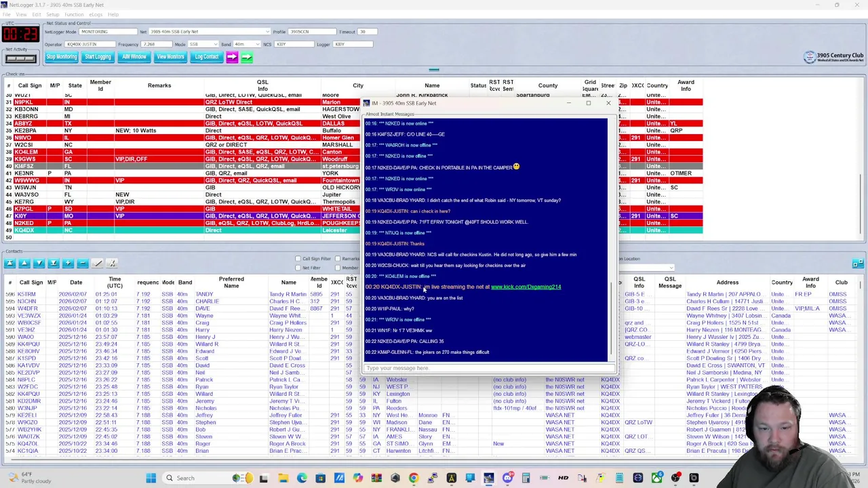This screenshot has height=488, width=868.
Task: Toggle Call Sign Filter checkbox
Action: tap(298, 259)
